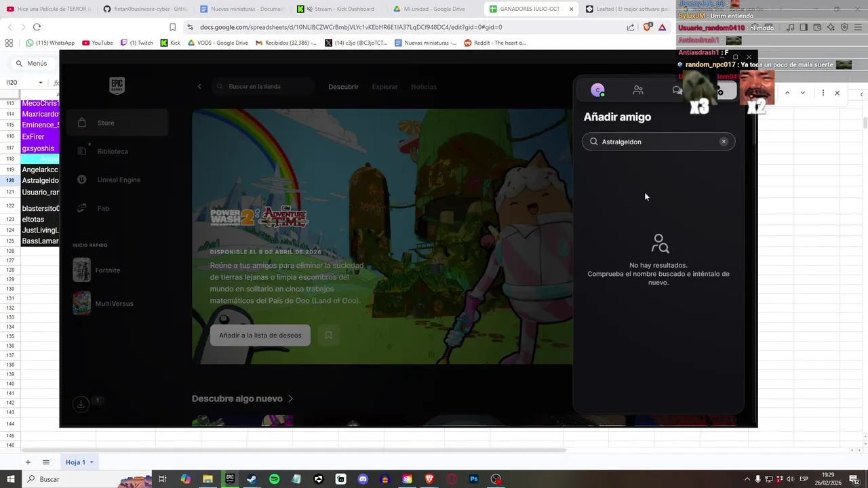
Task: Open Biblioteca in the Epic Games sidebar
Action: (x=117, y=151)
